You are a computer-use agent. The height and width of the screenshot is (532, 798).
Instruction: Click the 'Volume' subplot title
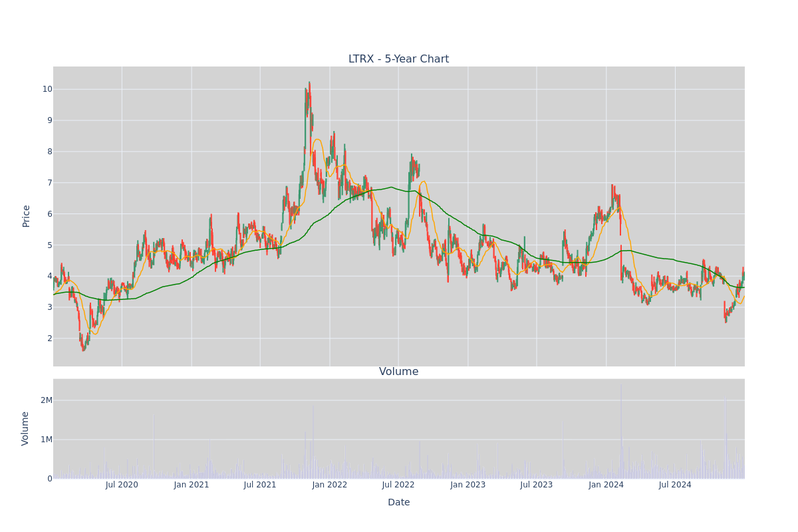tap(398, 372)
